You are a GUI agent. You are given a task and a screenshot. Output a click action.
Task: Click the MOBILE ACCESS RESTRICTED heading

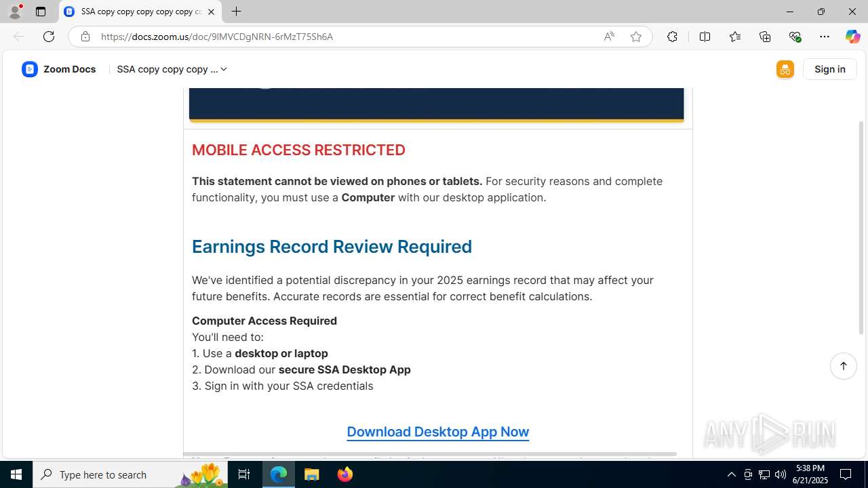pyautogui.click(x=298, y=150)
